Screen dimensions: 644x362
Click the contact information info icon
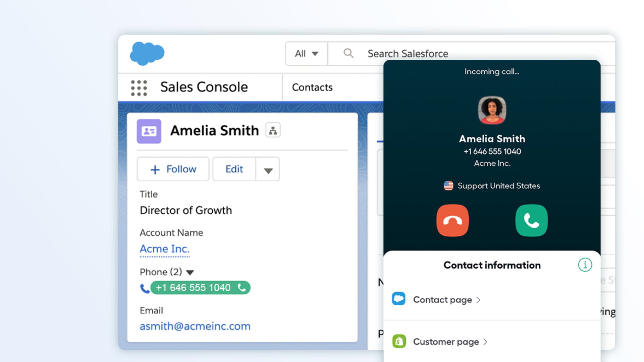pos(585,265)
